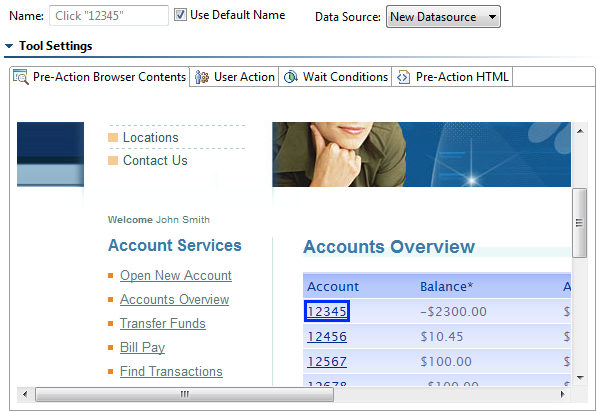Collapse the Tool Settings section

point(9,46)
